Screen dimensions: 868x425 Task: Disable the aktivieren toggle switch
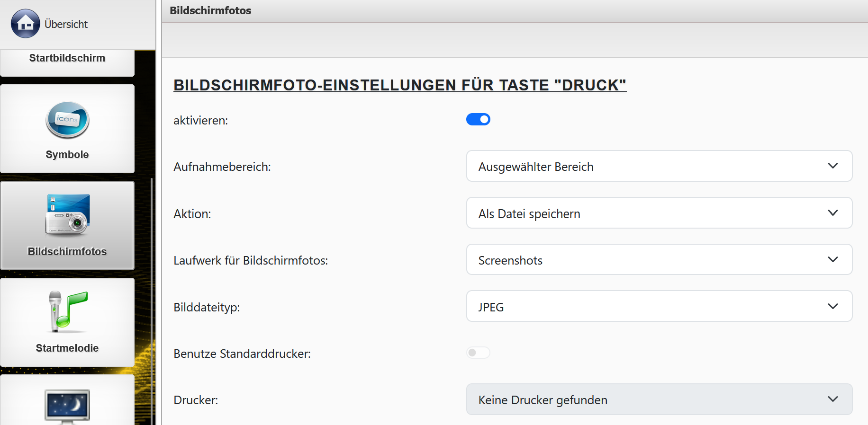478,119
